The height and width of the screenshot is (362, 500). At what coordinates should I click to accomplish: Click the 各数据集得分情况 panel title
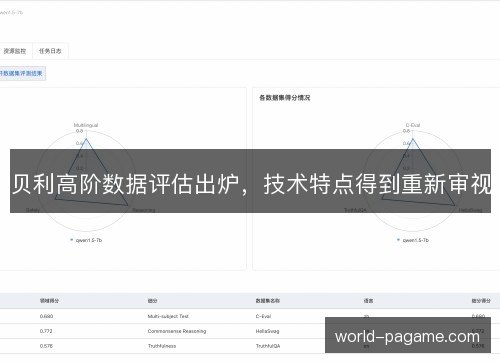pos(285,98)
